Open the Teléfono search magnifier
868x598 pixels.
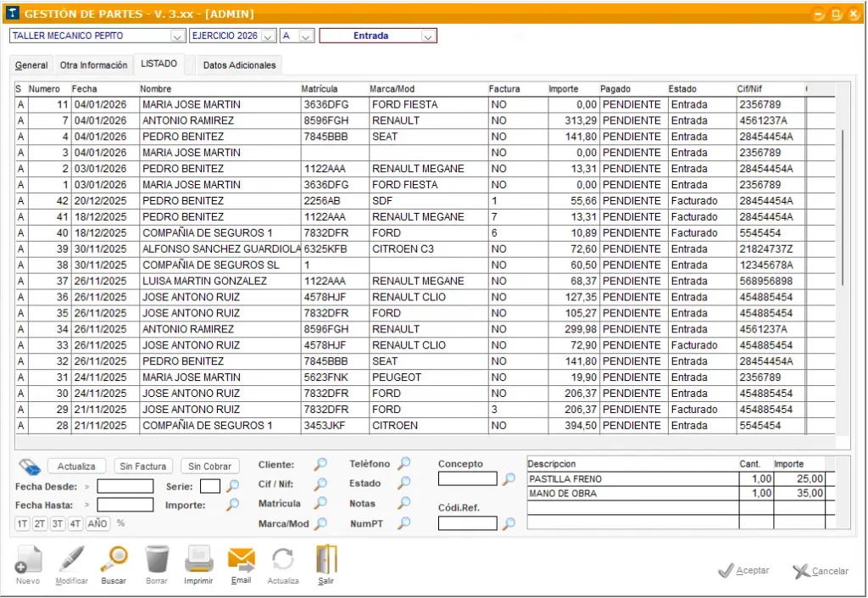[x=404, y=463]
